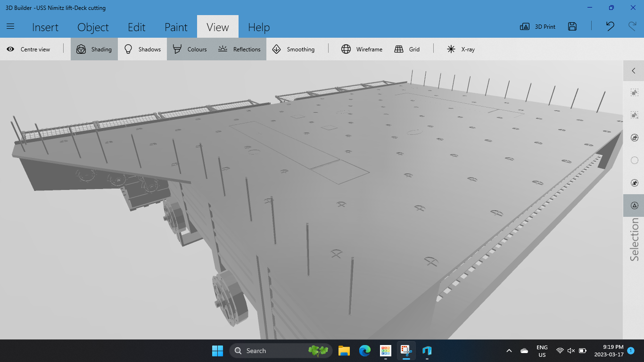Centre the view with the eye icon
The height and width of the screenshot is (362, 644).
click(28, 49)
